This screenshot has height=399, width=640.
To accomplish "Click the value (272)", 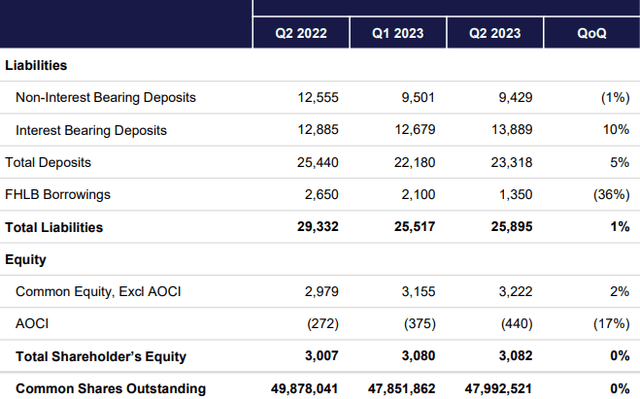I will (x=323, y=324).
